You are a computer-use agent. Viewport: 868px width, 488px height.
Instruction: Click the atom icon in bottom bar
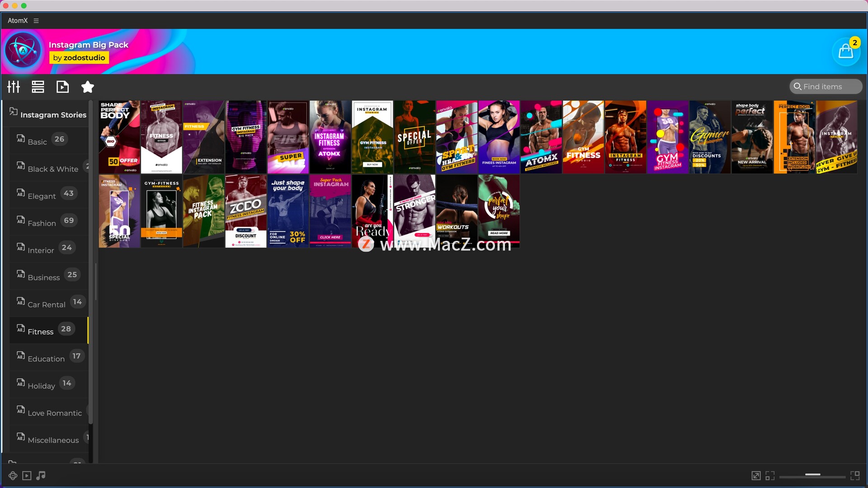click(x=13, y=475)
